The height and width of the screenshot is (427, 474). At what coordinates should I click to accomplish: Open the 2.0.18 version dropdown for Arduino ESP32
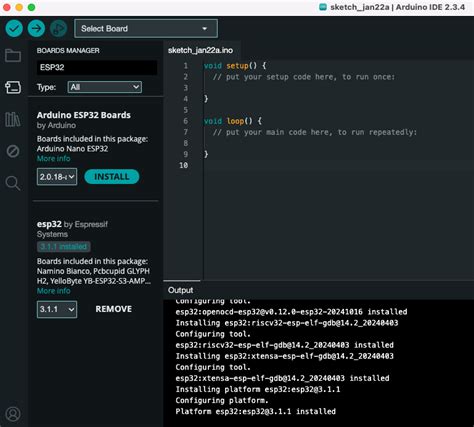coord(57,177)
